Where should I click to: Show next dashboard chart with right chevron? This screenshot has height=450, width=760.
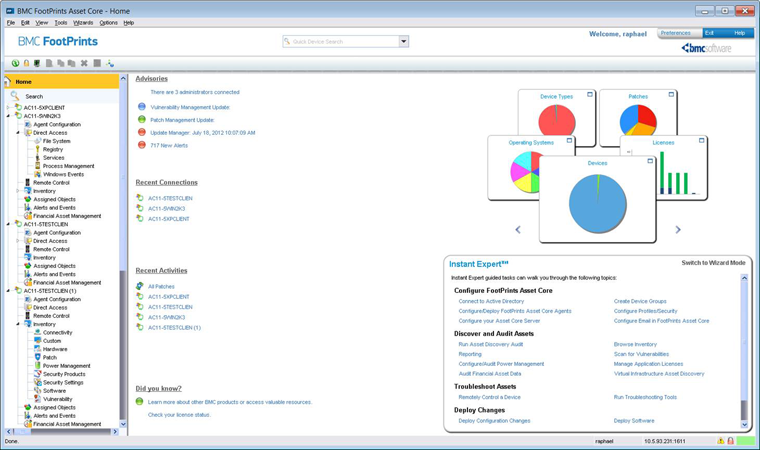(x=678, y=229)
